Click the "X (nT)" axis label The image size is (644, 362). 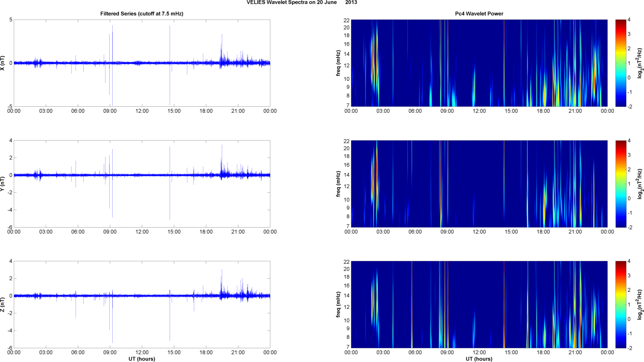3,63
